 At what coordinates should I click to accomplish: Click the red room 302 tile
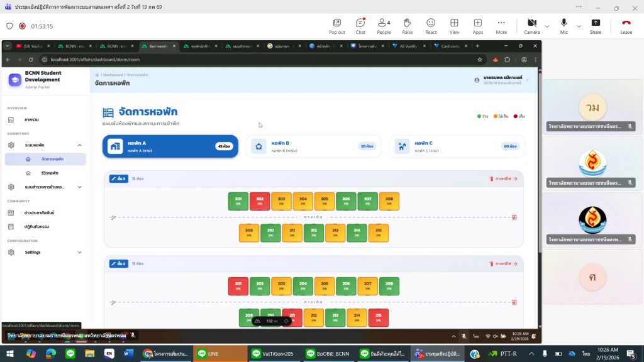coord(260,201)
